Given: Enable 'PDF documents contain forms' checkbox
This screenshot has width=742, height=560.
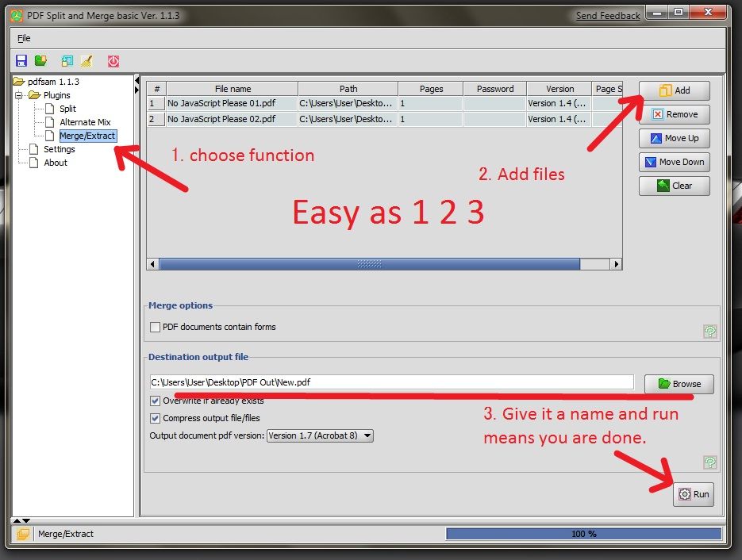Looking at the screenshot, I should point(156,327).
